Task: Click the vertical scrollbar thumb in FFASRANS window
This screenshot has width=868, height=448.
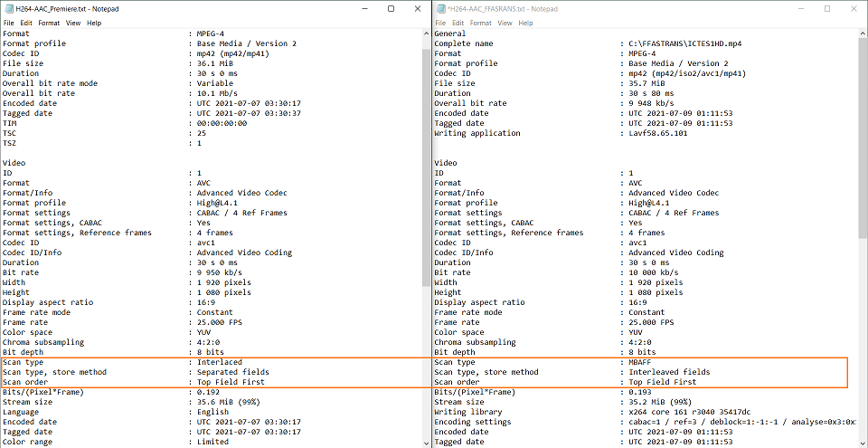Action: click(863, 138)
